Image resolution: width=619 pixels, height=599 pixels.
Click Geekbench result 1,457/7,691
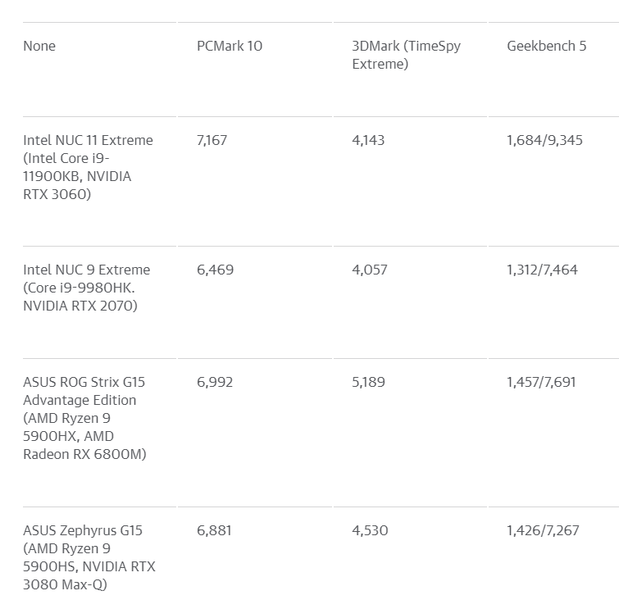click(541, 382)
